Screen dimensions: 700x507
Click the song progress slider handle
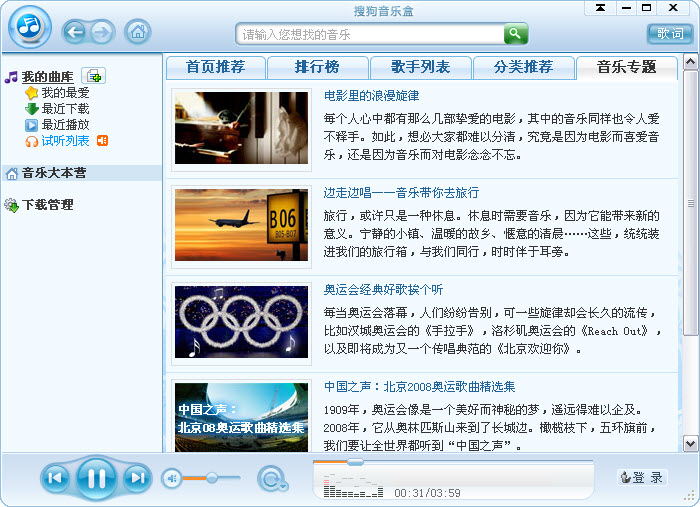(355, 462)
